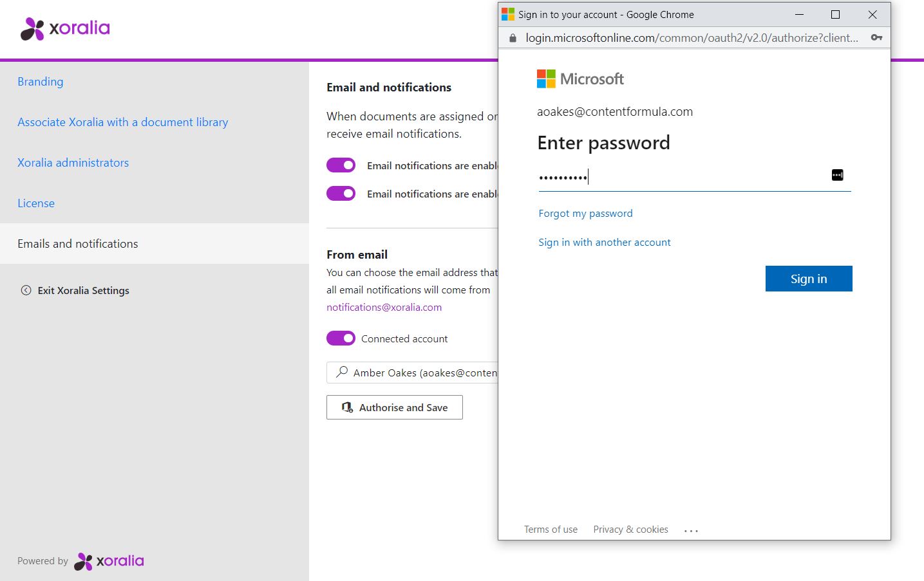
Task: Open the License settings page
Action: tap(36, 203)
